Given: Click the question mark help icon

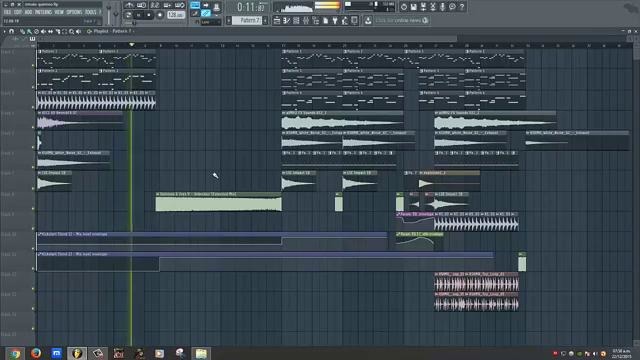Looking at the screenshot, I should click(462, 7).
